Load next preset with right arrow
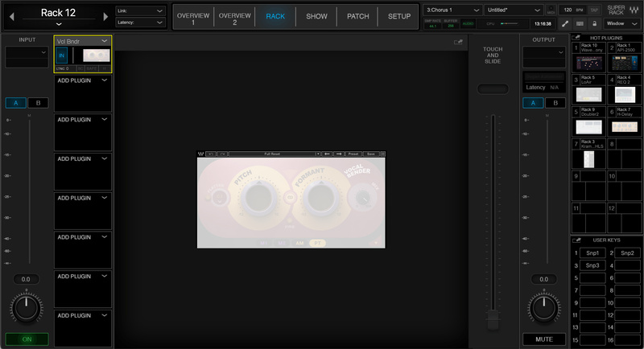 [338, 154]
